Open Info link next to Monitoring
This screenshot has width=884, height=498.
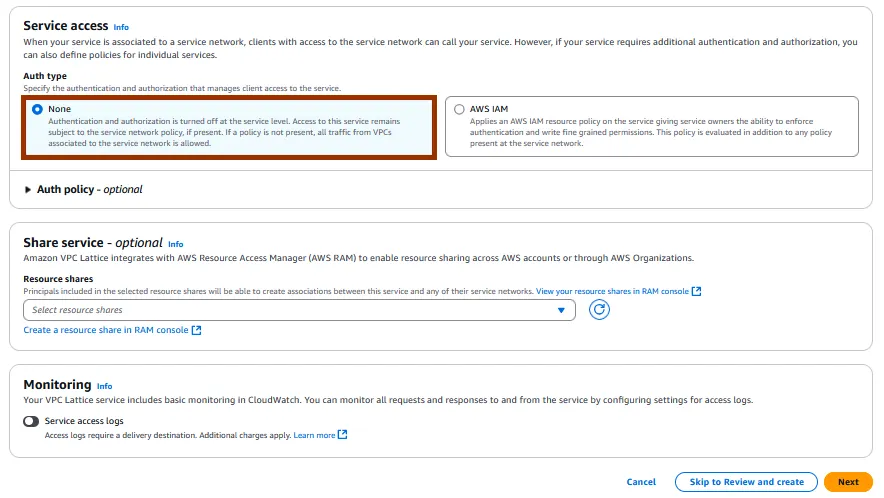tap(104, 386)
